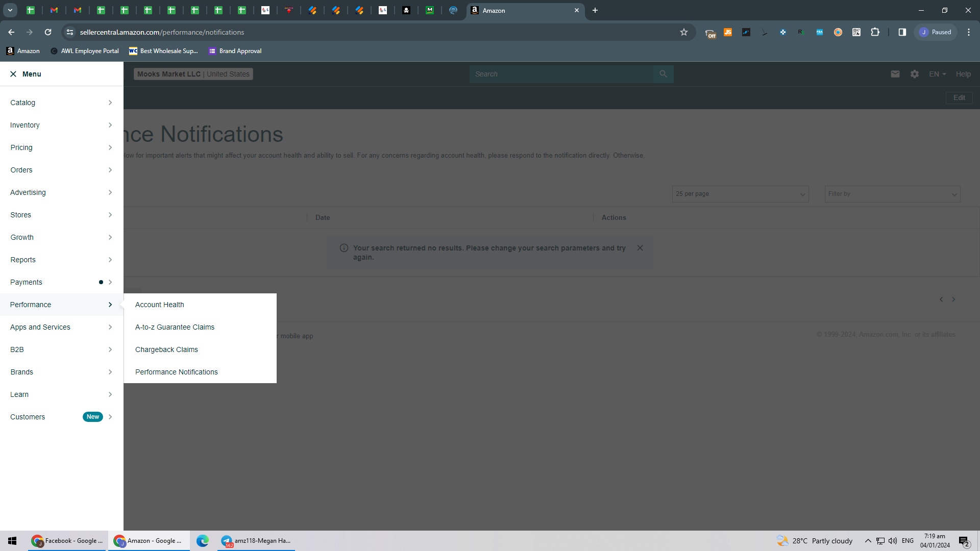Open the Filter by dropdown
This screenshot has width=980, height=551.
(892, 194)
